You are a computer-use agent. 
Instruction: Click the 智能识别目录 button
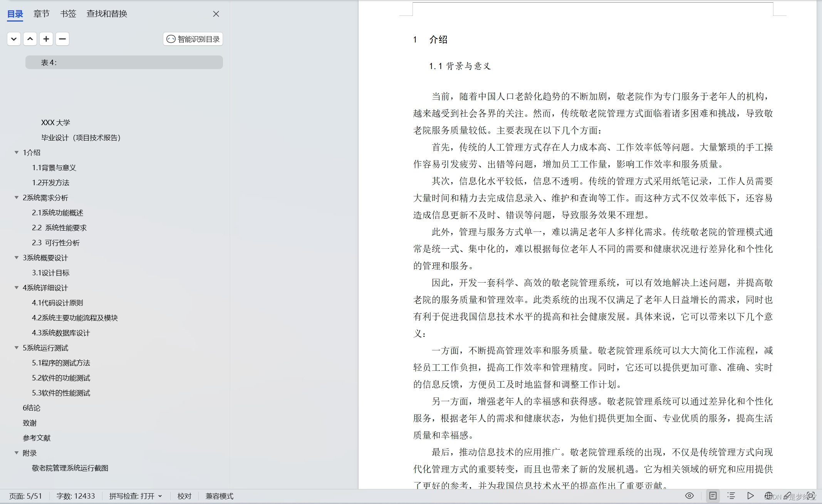(x=193, y=39)
